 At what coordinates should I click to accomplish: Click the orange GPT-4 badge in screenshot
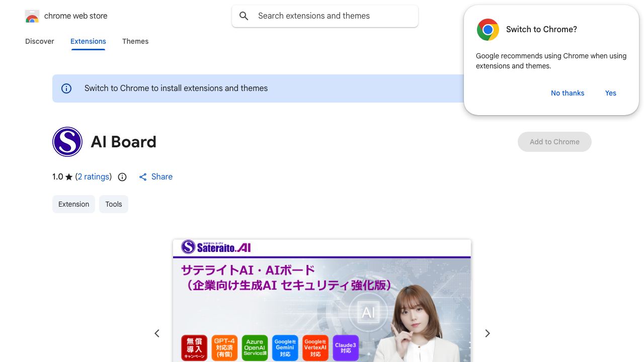tap(224, 348)
